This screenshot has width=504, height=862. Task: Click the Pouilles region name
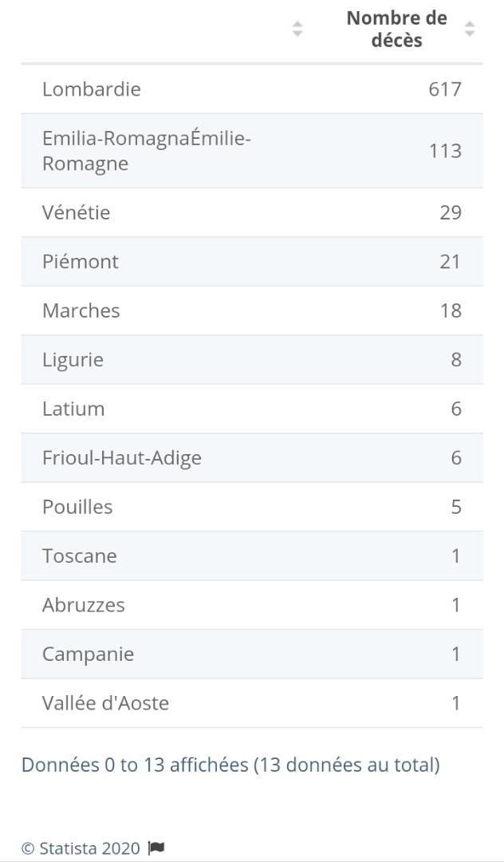coord(77,507)
